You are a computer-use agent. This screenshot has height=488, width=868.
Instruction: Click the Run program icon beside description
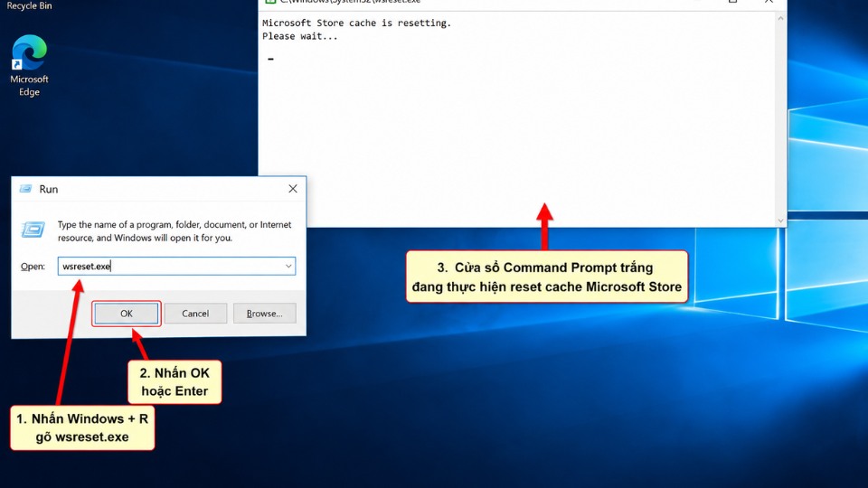(33, 229)
